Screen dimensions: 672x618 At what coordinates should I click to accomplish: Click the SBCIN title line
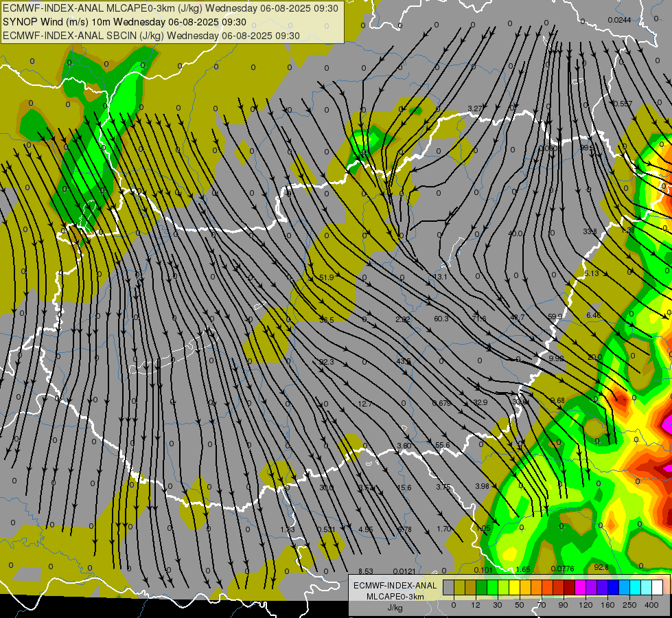pyautogui.click(x=151, y=36)
